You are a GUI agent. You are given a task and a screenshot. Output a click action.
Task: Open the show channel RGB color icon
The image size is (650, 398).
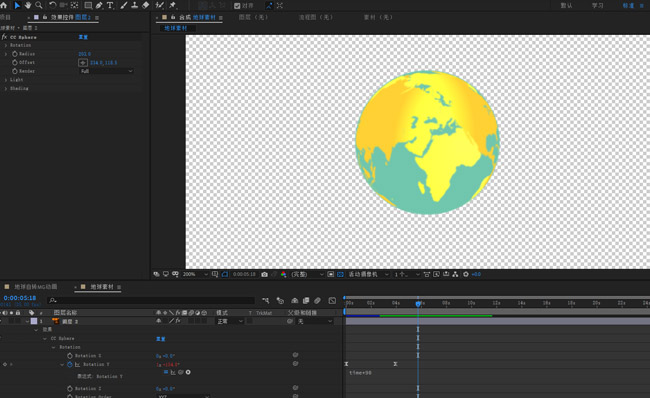click(284, 274)
